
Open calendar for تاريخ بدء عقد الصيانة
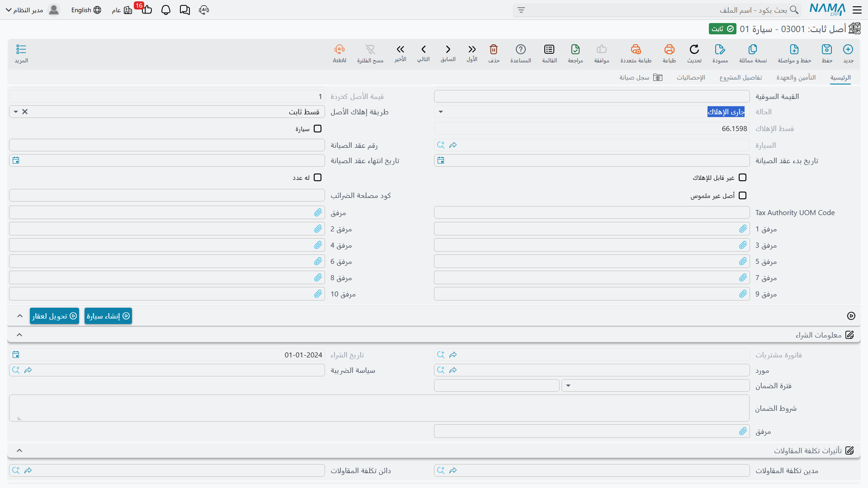(x=441, y=160)
